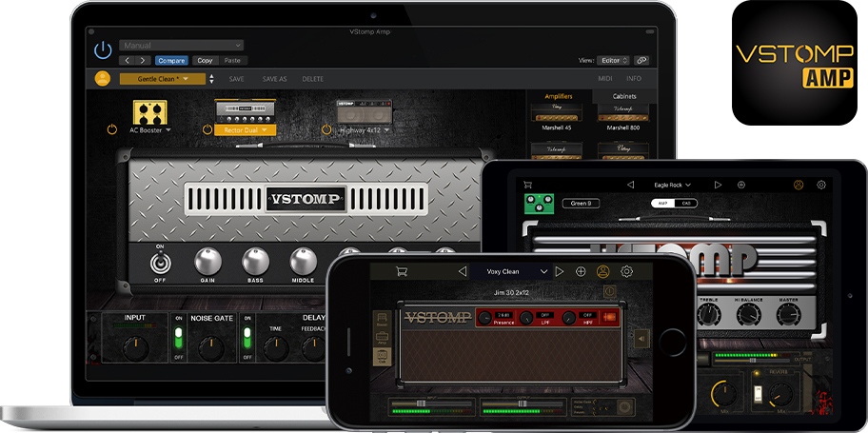868x433 pixels.
Task: Select the Green 9 pedal icon on tablet
Action: coord(540,203)
